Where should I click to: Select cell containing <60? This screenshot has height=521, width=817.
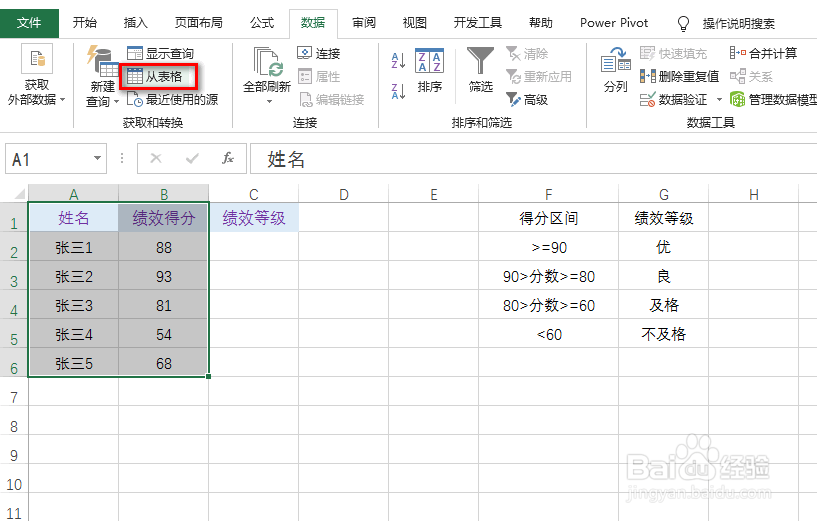549,334
